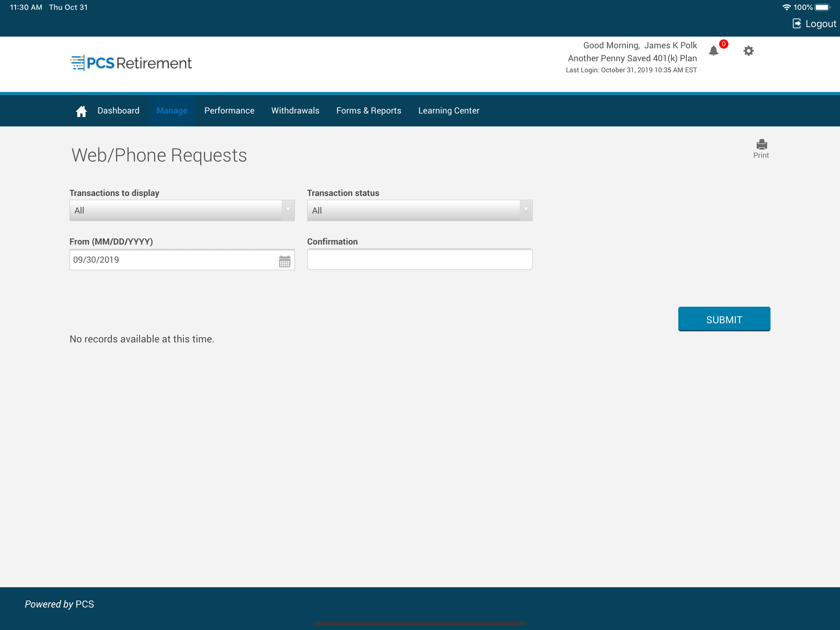Viewport: 840px width, 630px height.
Task: Click 'Good Morning, James K Polk' greeting
Action: pos(640,46)
